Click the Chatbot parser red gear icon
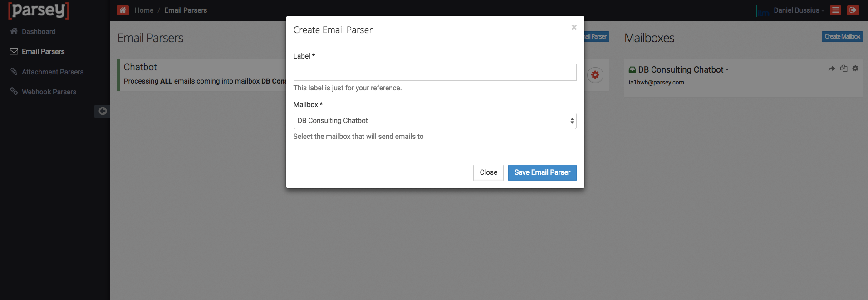868x300 pixels. (595, 75)
